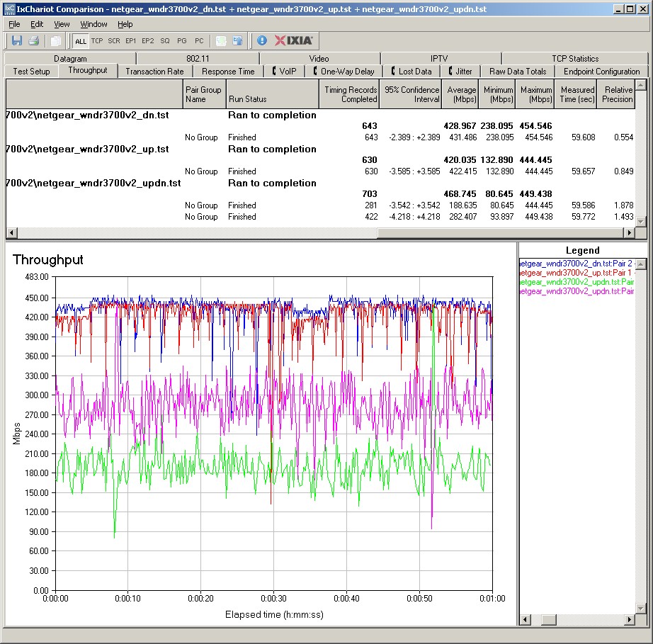This screenshot has height=644, width=653.
Task: Select the SQ filter in the toolbar
Action: 165,41
